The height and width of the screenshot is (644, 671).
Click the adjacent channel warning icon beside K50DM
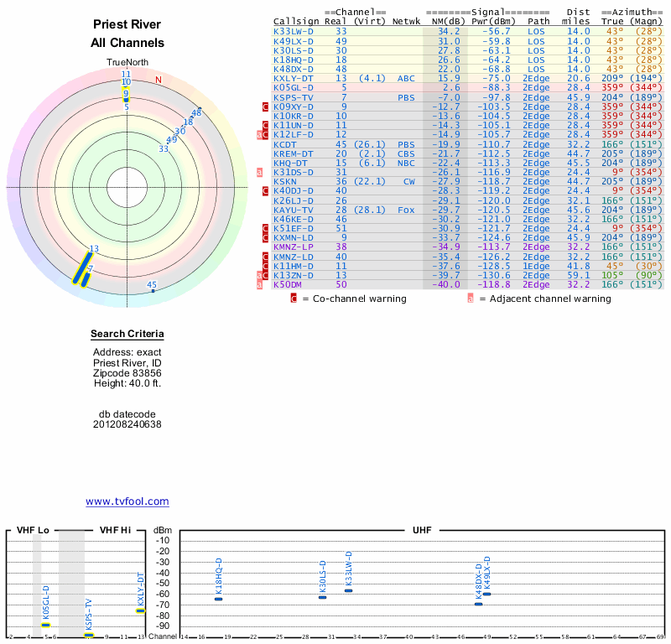(x=259, y=284)
